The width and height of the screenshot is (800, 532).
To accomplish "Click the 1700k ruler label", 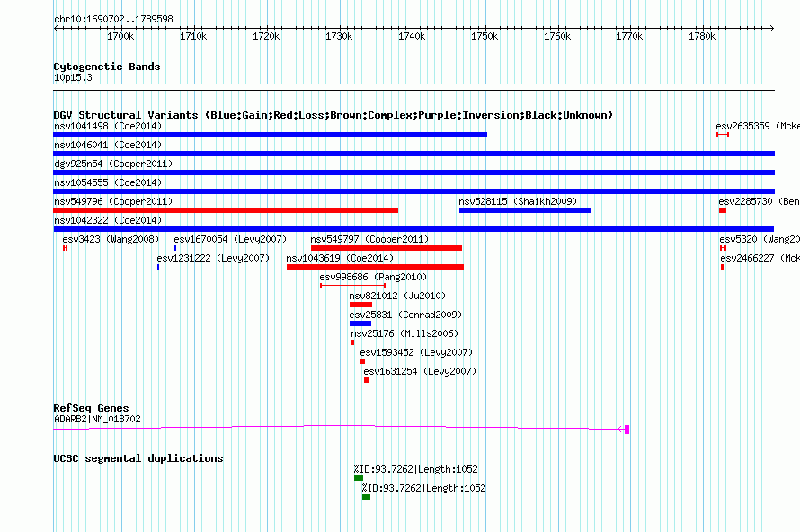I will (120, 36).
